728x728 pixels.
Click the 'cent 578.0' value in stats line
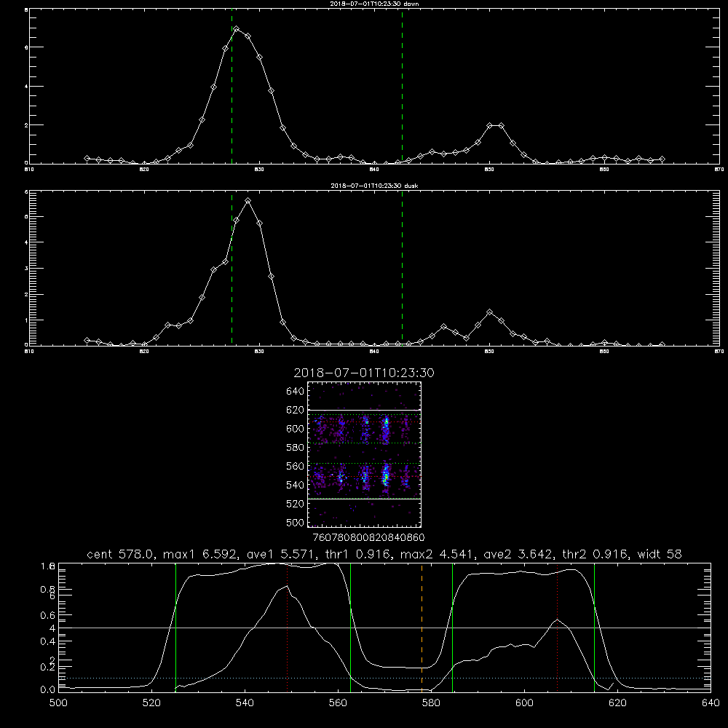tap(121, 554)
